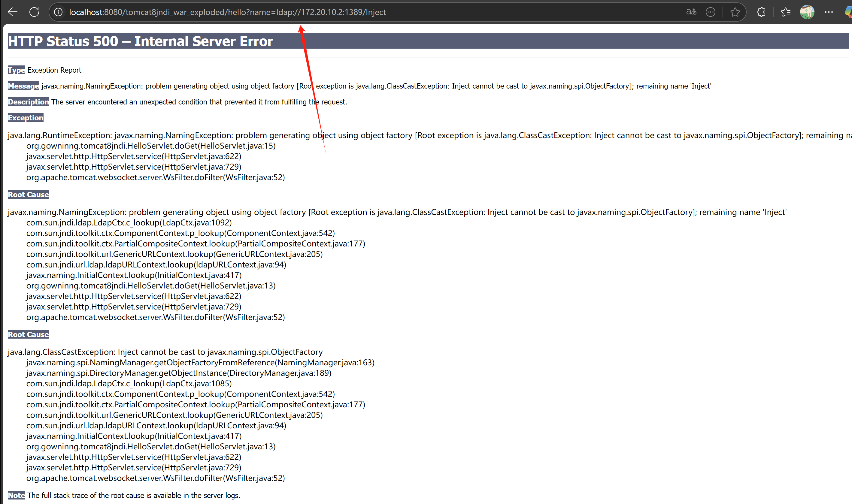Click HelloServlet.java:15 stack trace line
This screenshot has width=852, height=504.
tap(151, 146)
